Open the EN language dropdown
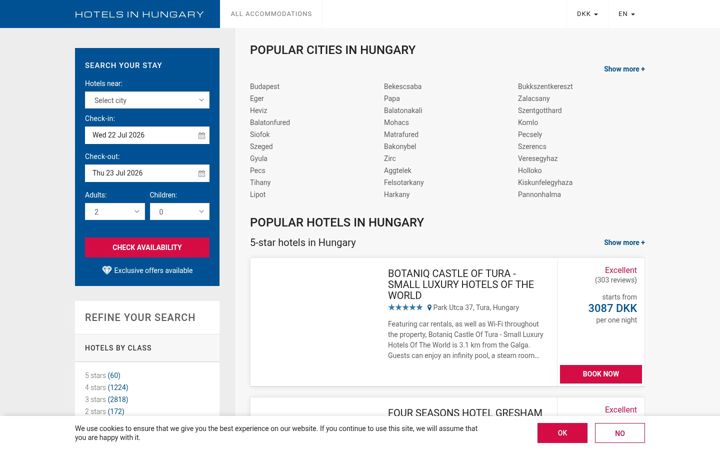This screenshot has height=450, width=720. coord(626,14)
